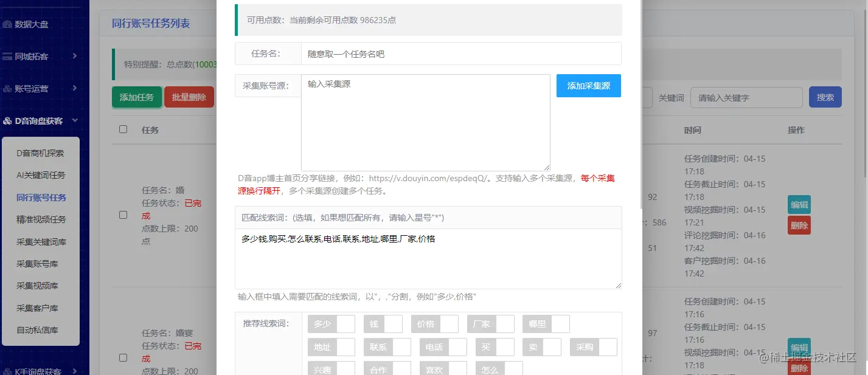868x375 pixels.
Task: Expand the 同城拓客 menu chevron
Action: coord(75,56)
